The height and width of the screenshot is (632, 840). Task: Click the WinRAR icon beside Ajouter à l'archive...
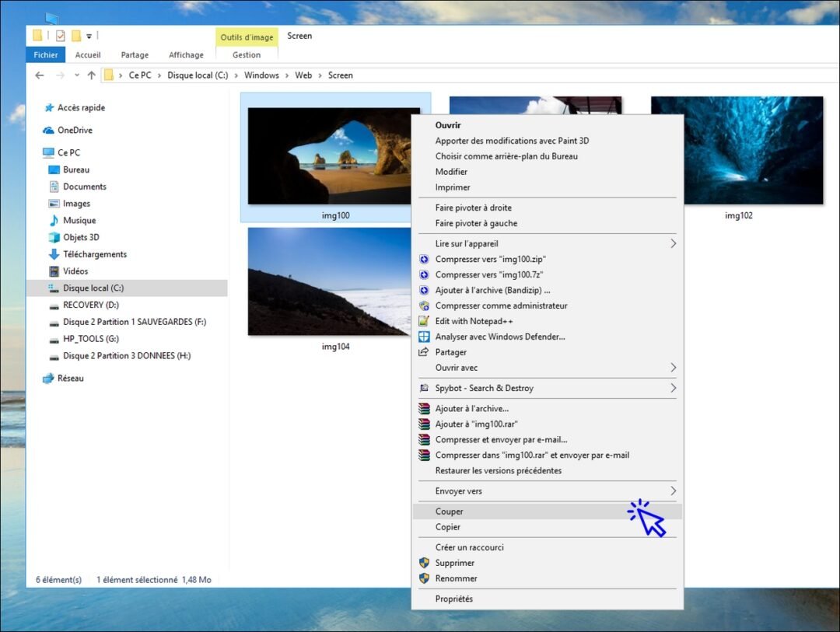(424, 409)
